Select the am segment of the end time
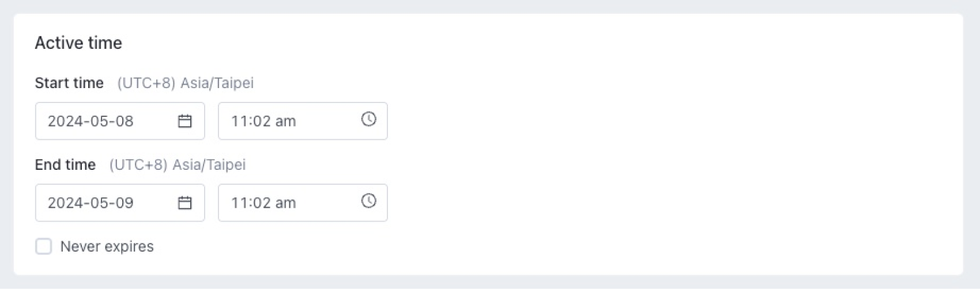980x289 pixels. point(285,203)
